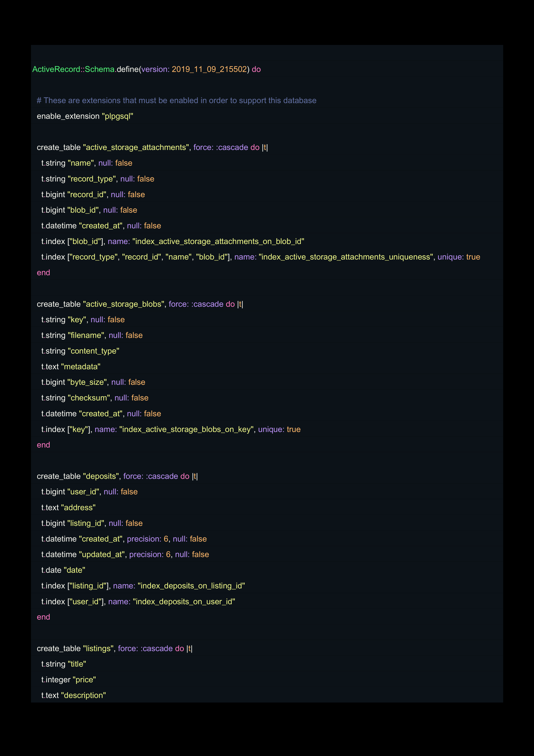The height and width of the screenshot is (756, 534).
Task: Click the ActiveRecord::Schema.define line
Action: tap(146, 69)
